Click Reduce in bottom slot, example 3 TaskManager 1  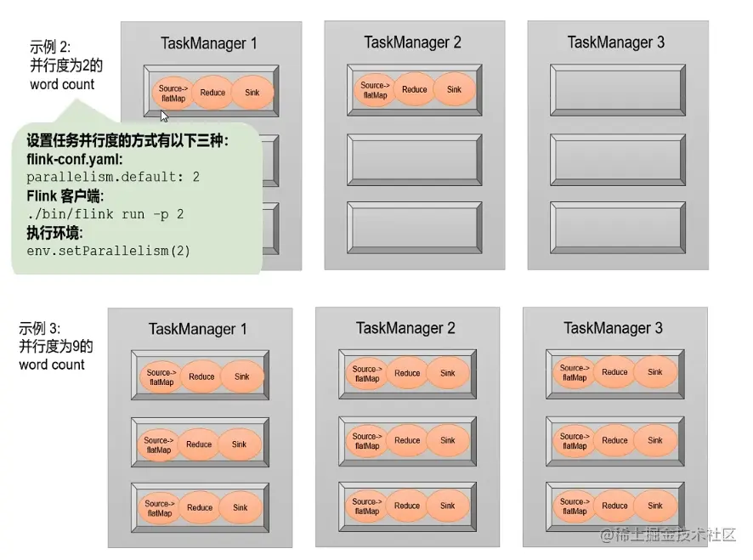(199, 507)
